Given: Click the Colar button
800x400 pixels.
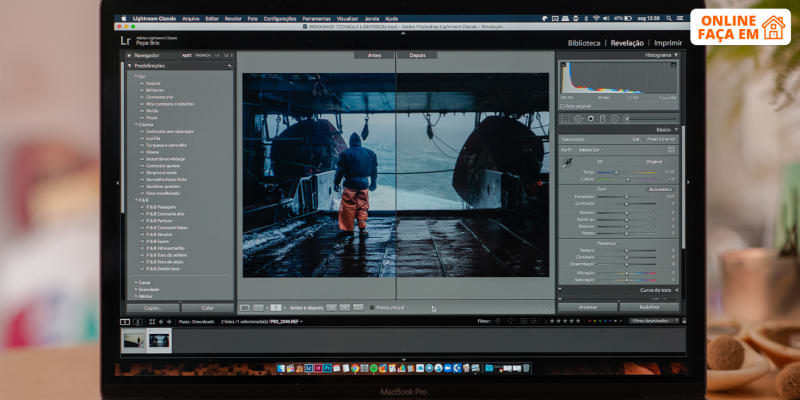Looking at the screenshot, I should click(208, 308).
